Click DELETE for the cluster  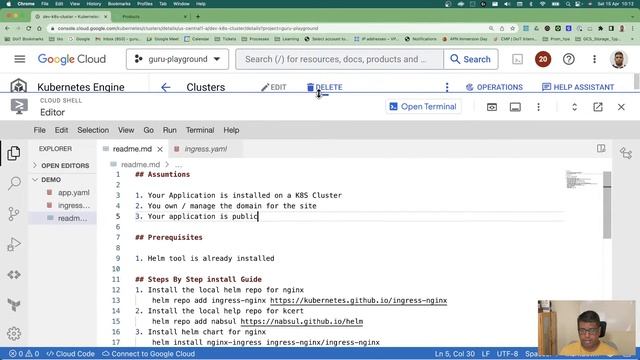point(324,87)
